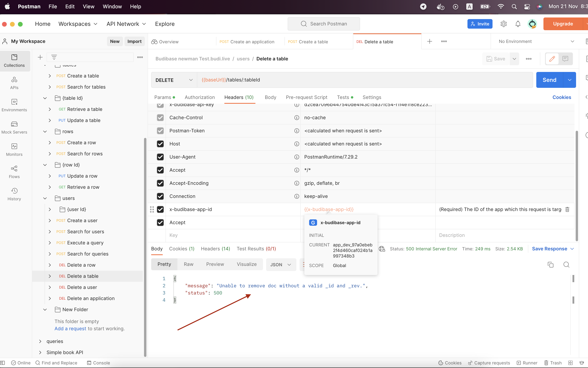
Task: Click the Add a request link
Action: (x=70, y=329)
